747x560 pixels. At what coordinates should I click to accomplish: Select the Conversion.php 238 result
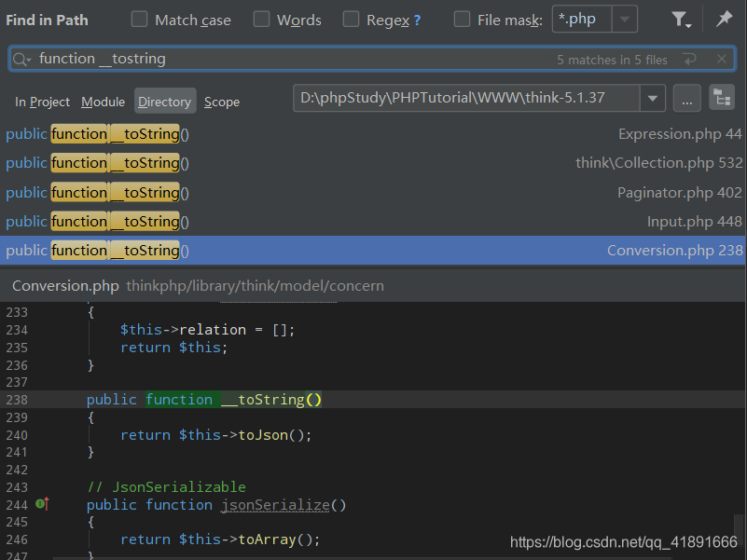point(373,251)
